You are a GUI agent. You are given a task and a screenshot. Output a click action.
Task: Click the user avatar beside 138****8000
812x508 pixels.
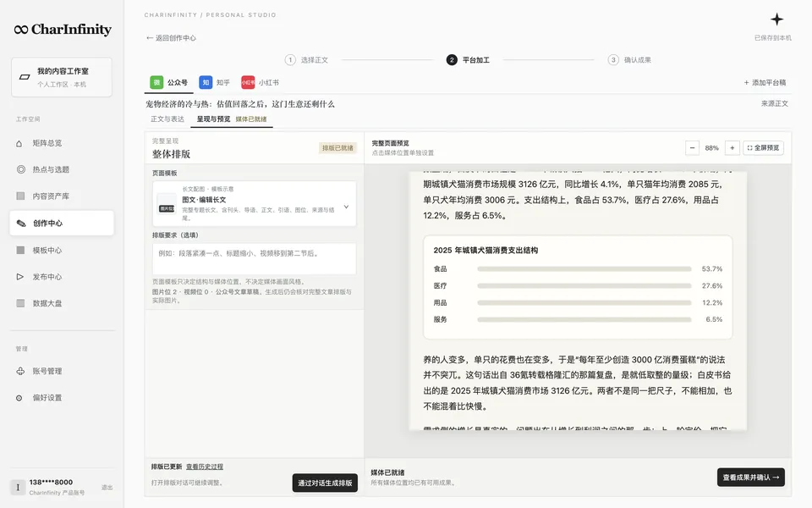tap(18, 488)
